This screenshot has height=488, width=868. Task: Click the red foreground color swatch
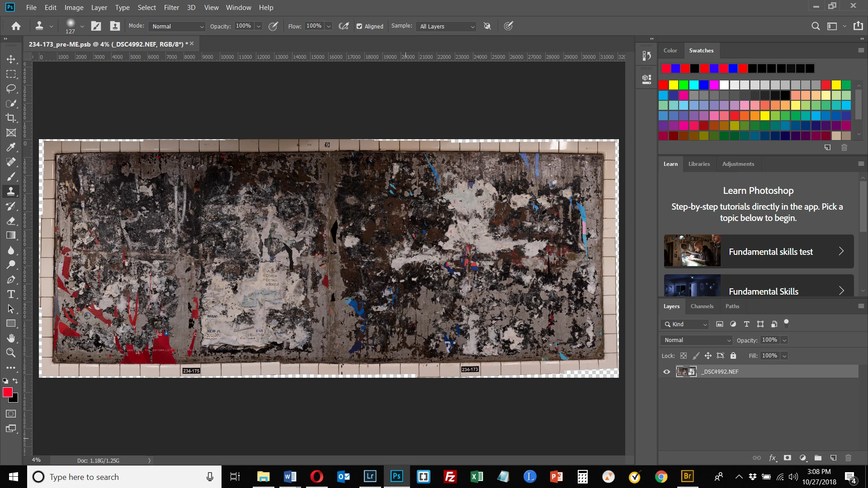pos(7,392)
